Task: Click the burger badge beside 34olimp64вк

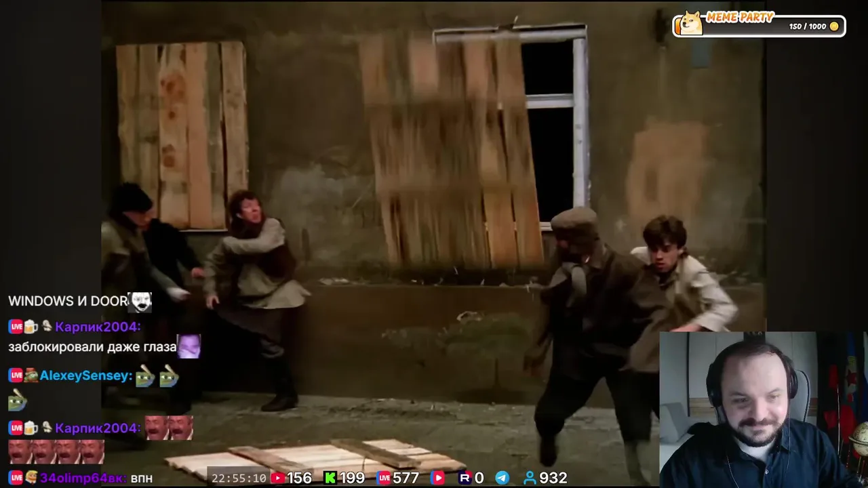Action: point(31,478)
